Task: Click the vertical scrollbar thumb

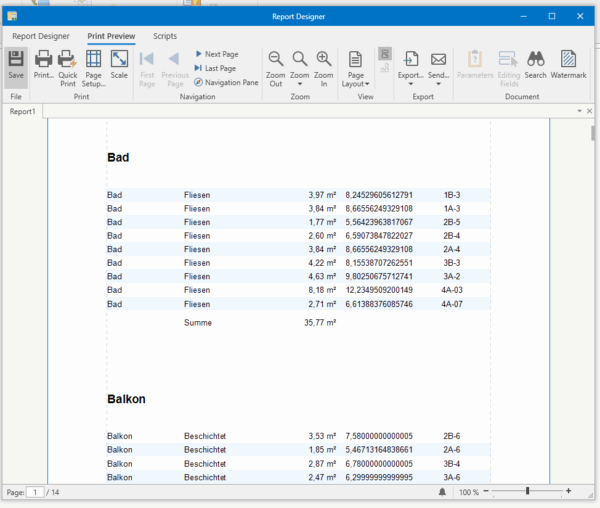Action: click(593, 134)
